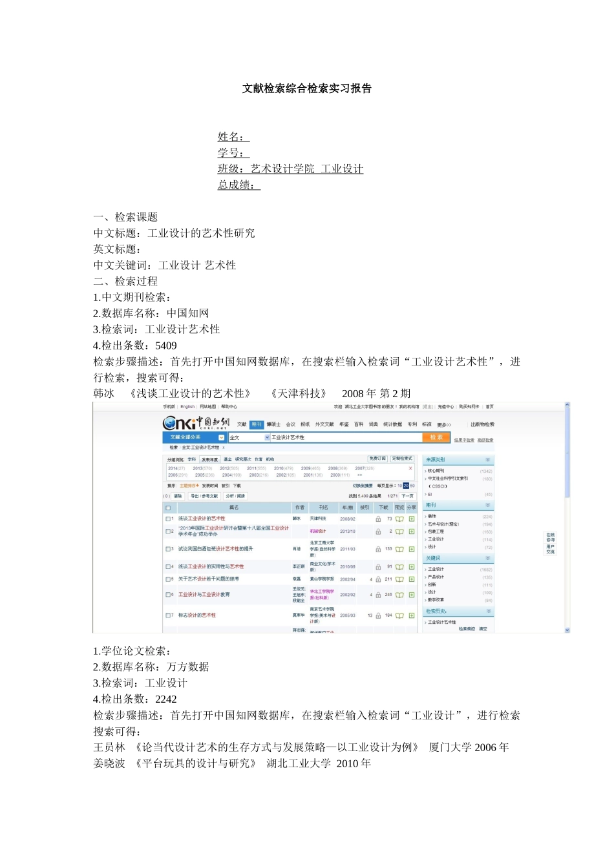Collapse the 检索历史 panel
Image resolution: width=614 pixels, height=868 pixels.
487,611
